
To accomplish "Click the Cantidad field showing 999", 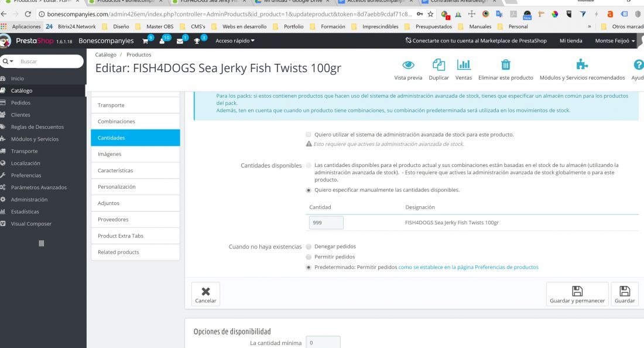I will [x=326, y=223].
